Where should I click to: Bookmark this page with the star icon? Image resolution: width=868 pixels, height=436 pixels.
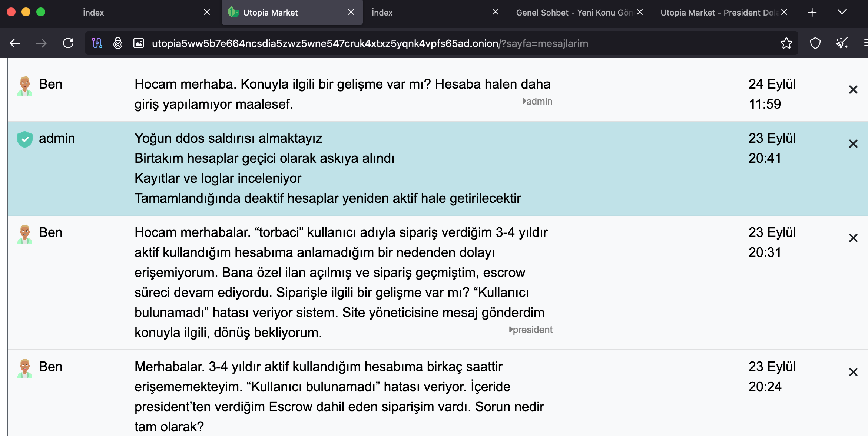click(x=786, y=43)
